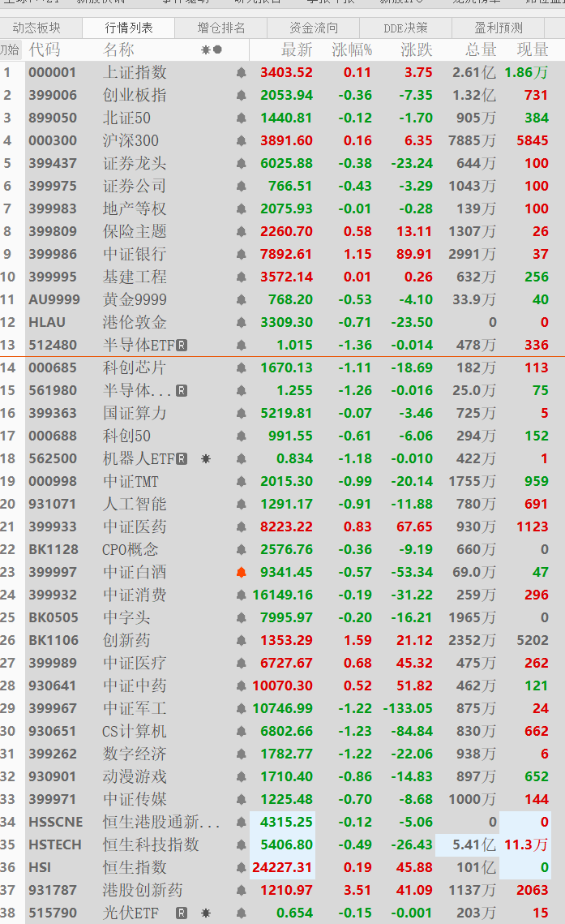Click the R badge beside 光伏ETF
565x924 pixels.
pos(182,913)
